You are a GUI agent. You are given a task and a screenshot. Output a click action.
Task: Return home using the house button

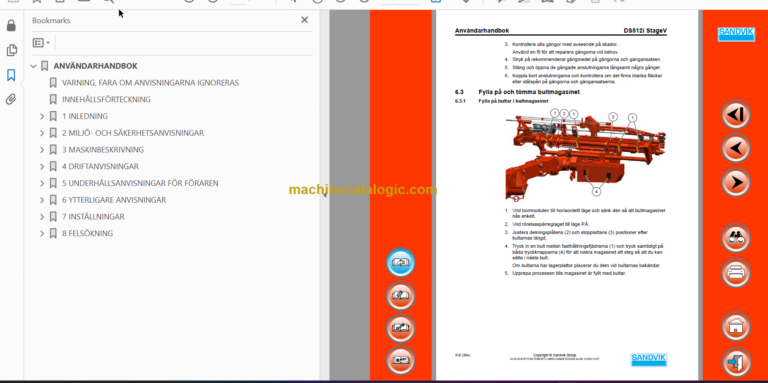point(736,327)
